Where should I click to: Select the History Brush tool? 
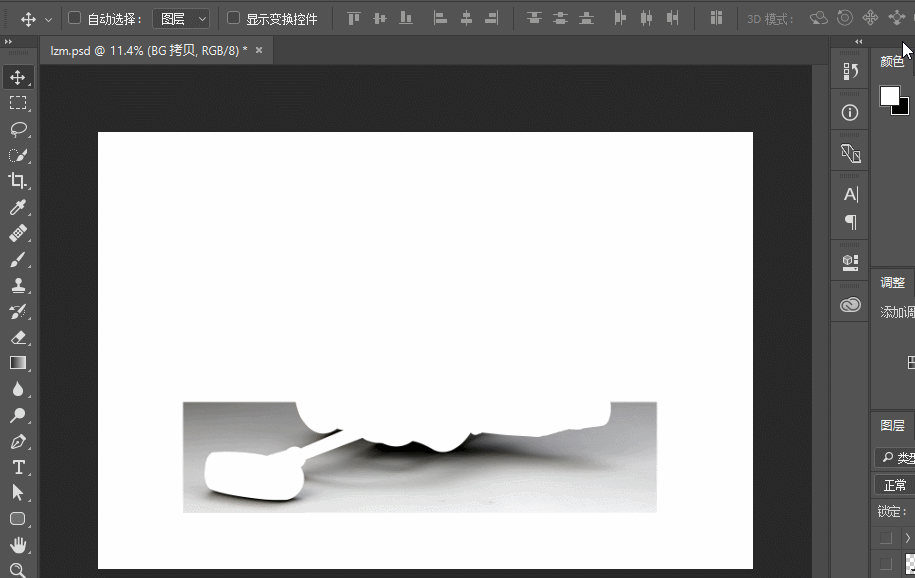[18, 311]
